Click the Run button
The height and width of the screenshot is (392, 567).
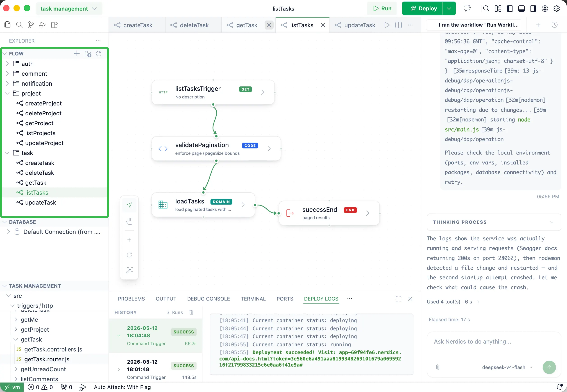coord(382,8)
